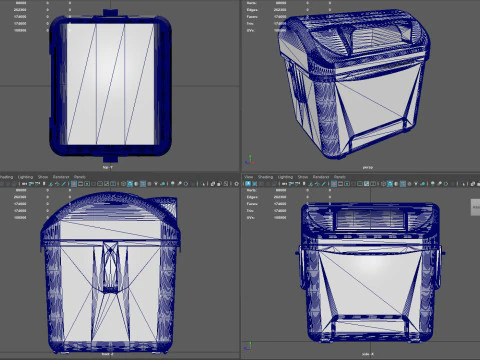Toggle X-ray joints in front view panel
The width and height of the screenshot is (480, 360).
[x=226, y=184]
